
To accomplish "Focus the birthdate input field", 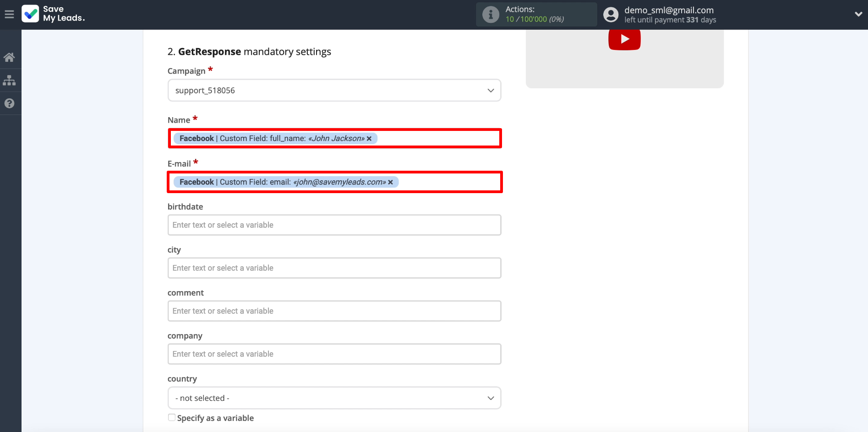I will 334,225.
